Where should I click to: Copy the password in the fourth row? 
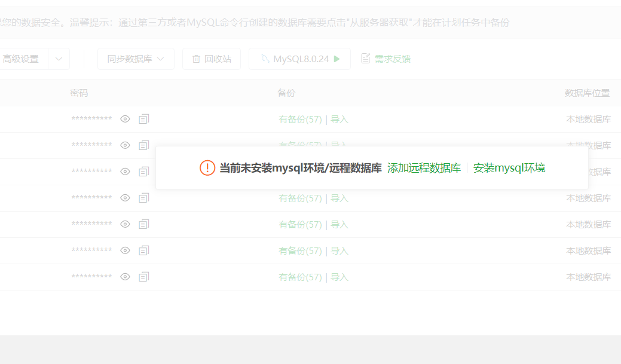point(144,198)
